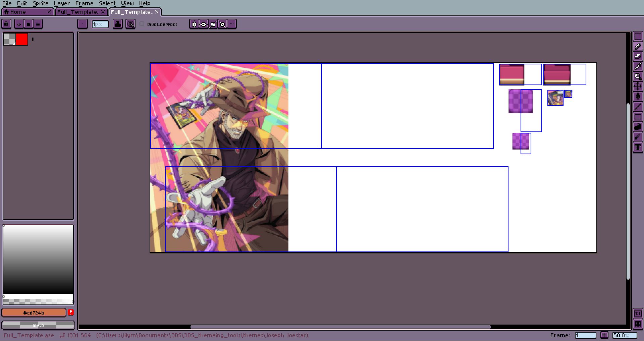Toggle horizontal symmetry mode
Screen dimensions: 644x341
(x=194, y=24)
